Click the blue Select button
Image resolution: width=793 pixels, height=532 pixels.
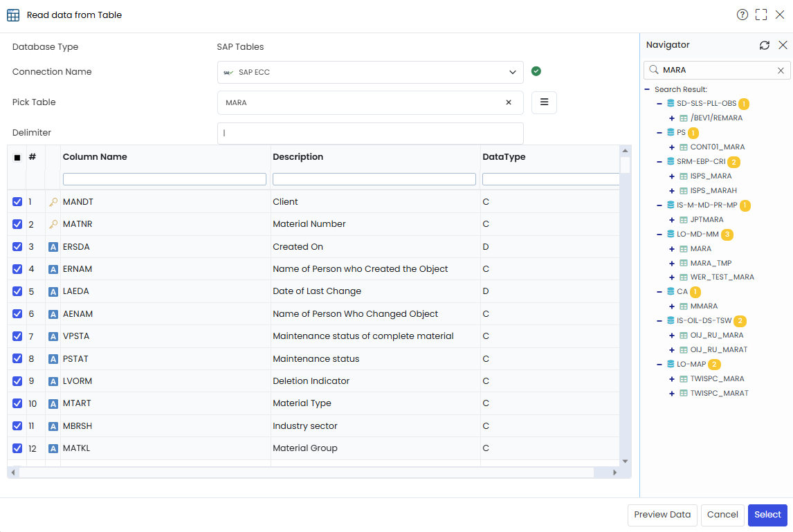coord(767,515)
